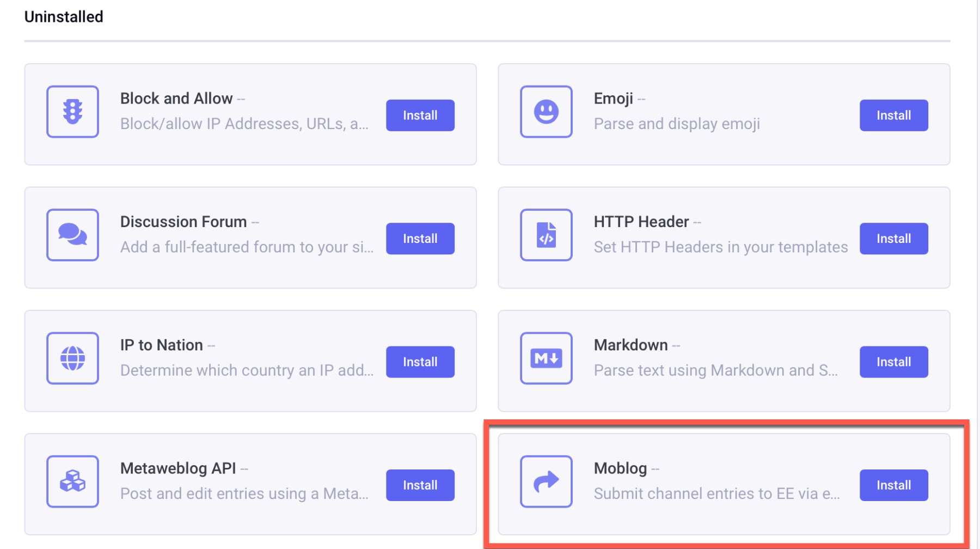Install the Metaweblog API add-on
This screenshot has width=980, height=549.
pyautogui.click(x=420, y=485)
